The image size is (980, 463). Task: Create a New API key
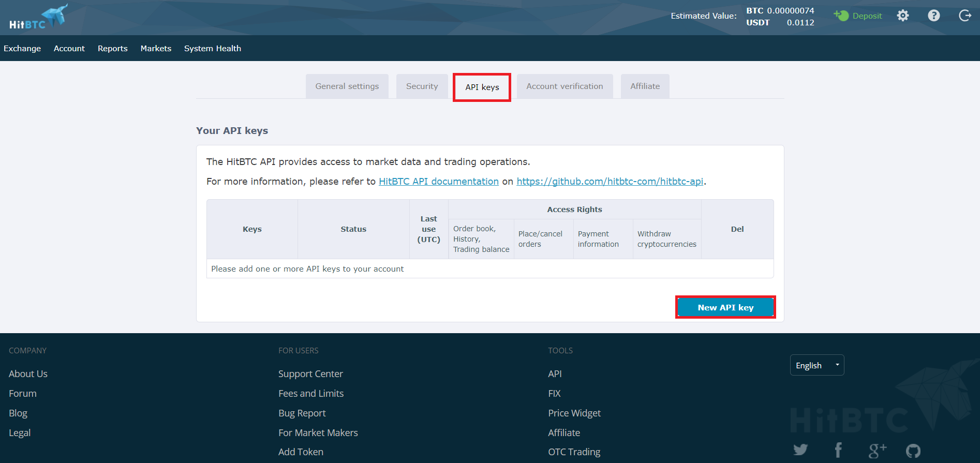pos(725,307)
